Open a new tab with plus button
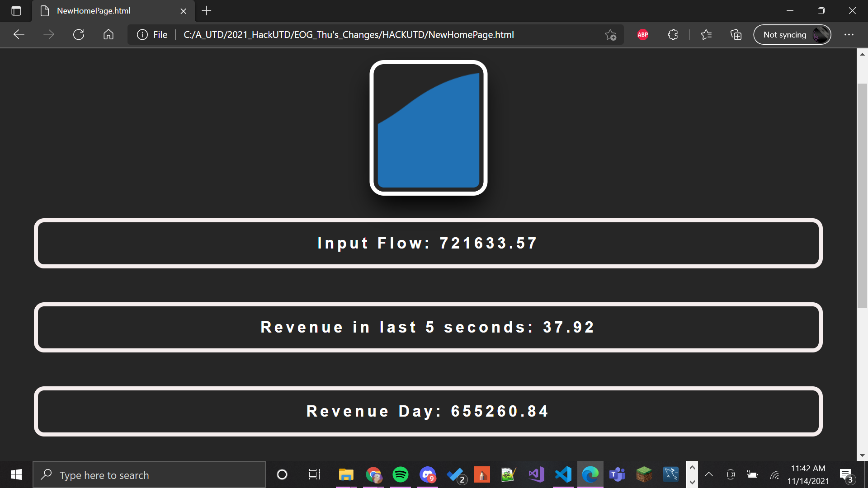 coord(207,11)
